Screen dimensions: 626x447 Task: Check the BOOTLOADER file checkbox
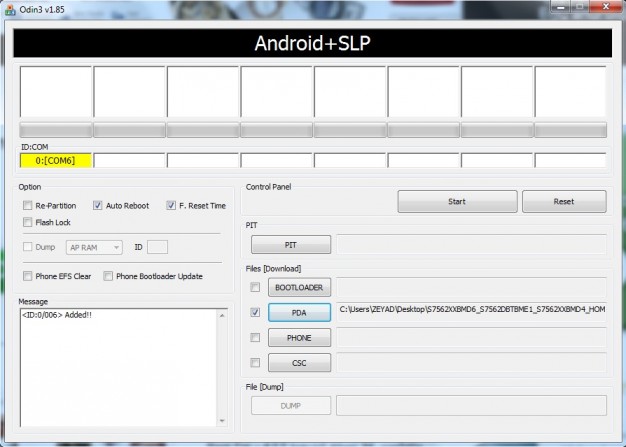[255, 287]
